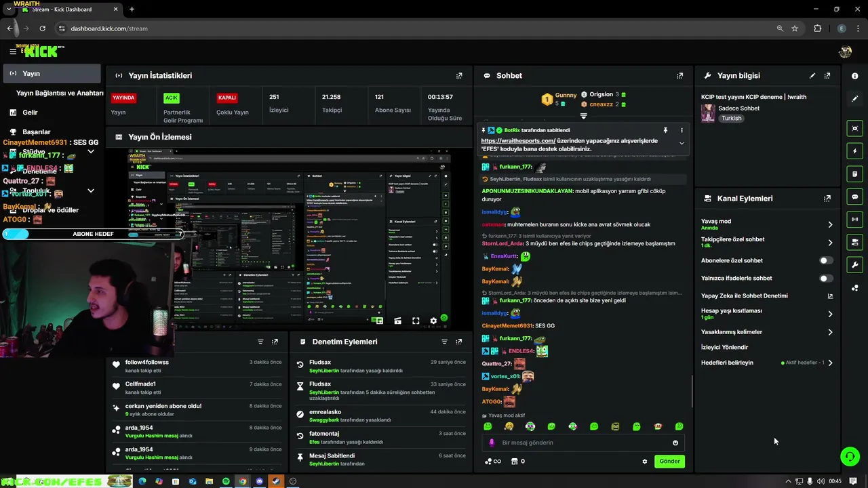
Task: Enter fullscreen on the stream preview
Action: pyautogui.click(x=416, y=321)
